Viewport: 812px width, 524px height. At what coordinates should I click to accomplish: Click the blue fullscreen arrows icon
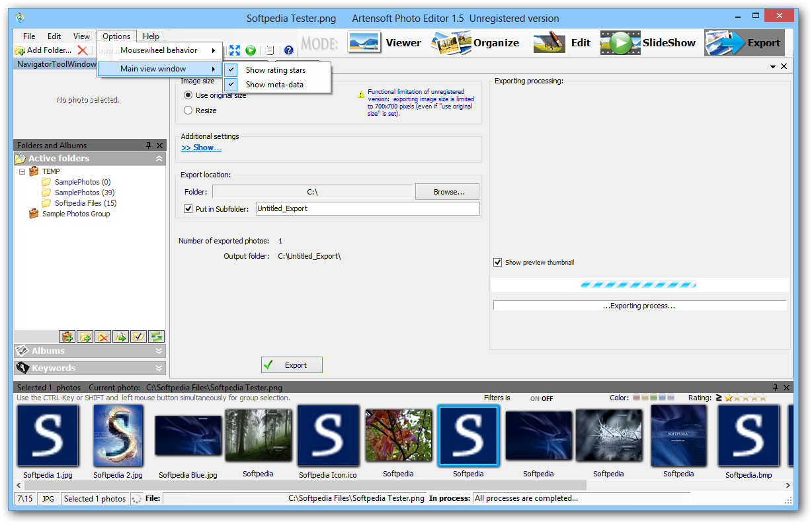(235, 50)
